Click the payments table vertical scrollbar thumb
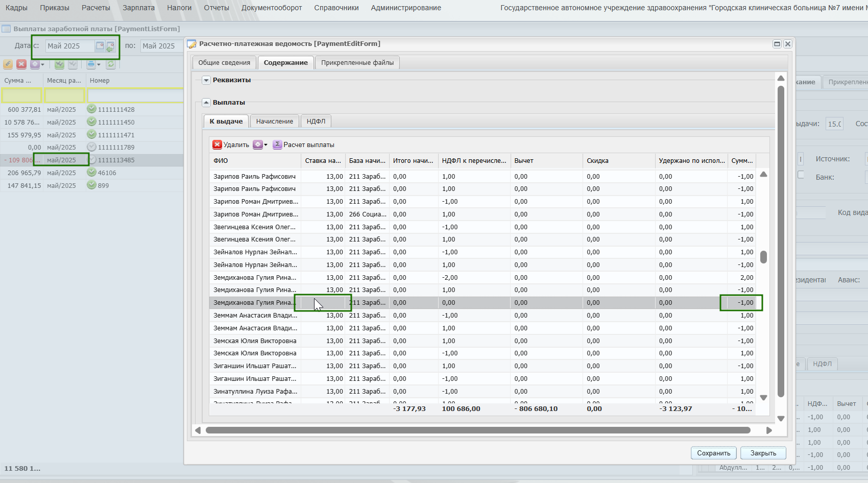The width and height of the screenshot is (868, 483). click(763, 257)
